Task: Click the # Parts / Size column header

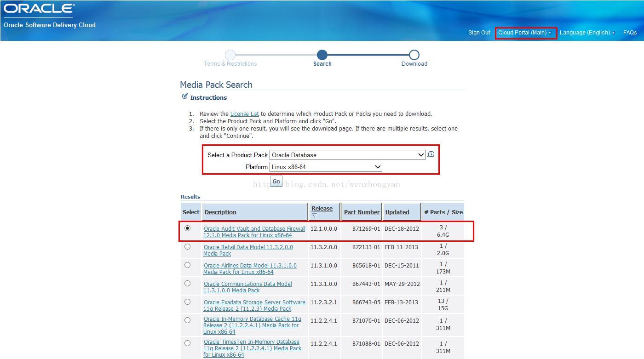Action: pos(443,212)
